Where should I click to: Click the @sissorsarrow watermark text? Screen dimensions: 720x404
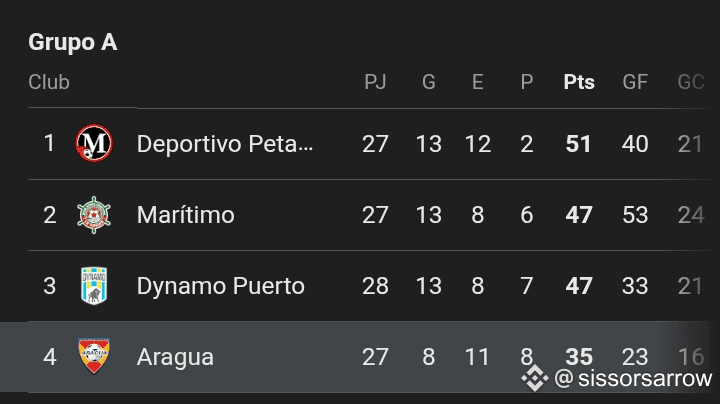coord(633,378)
